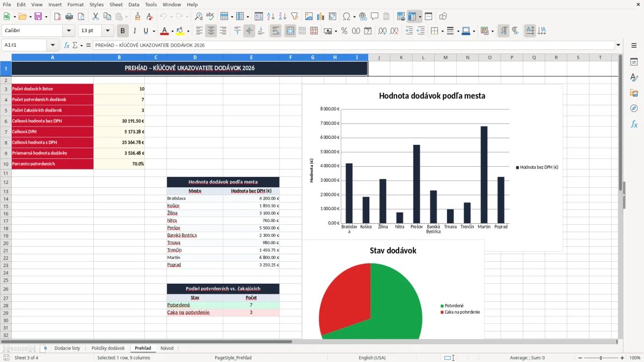Screen dimensions: 644x362
Task: Toggle Center Horizontally alignment
Action: [x=211, y=31]
